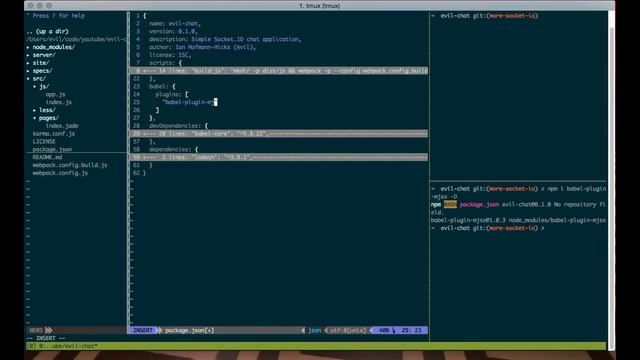Click the version 0.1.0 line
Image resolution: width=640 pixels, height=360 pixels.
click(x=173, y=31)
